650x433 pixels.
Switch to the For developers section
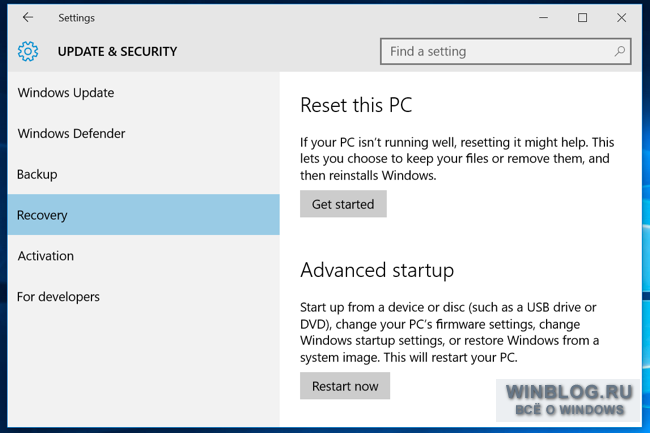(143, 297)
